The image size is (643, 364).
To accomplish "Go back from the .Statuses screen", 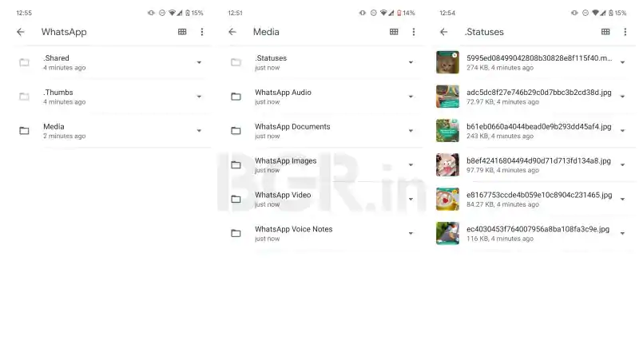I will [x=443, y=32].
